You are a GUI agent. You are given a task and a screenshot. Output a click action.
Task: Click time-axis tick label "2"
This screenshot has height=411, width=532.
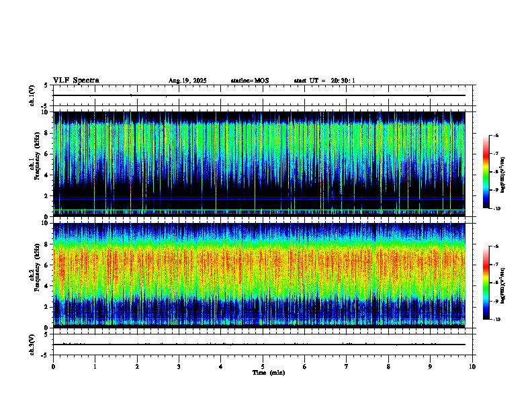click(x=137, y=367)
